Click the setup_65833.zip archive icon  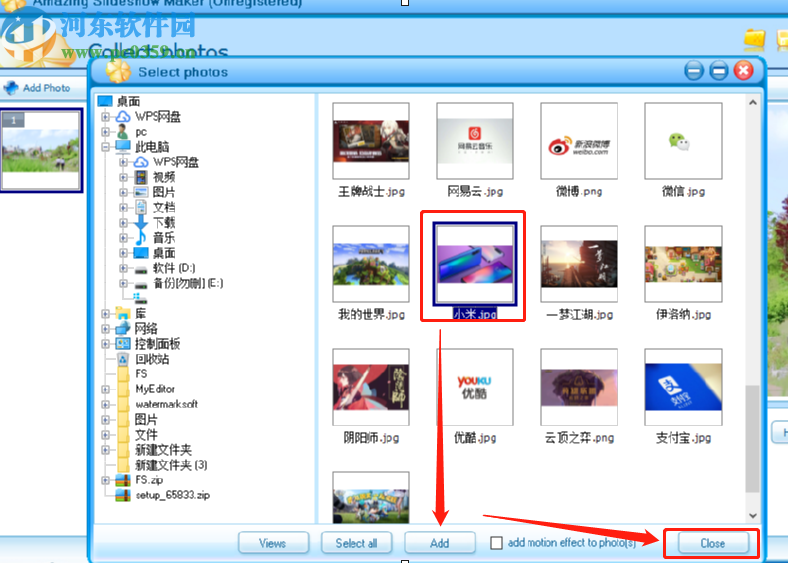pyautogui.click(x=123, y=495)
